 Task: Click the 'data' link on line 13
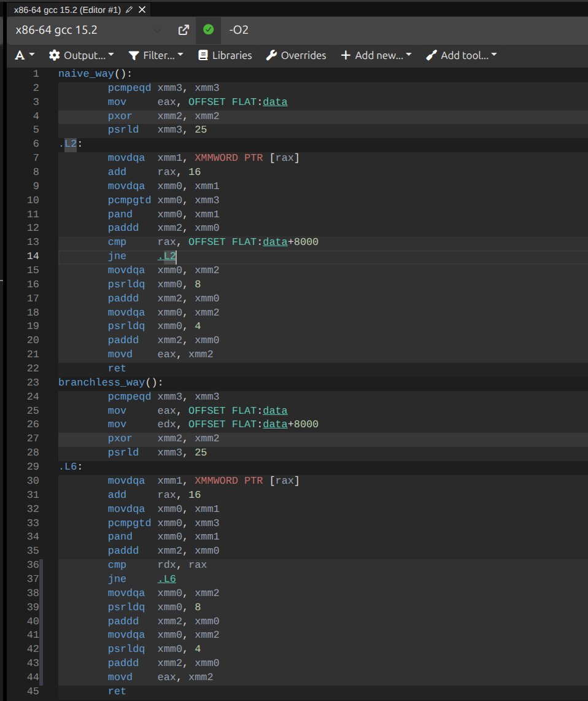275,242
